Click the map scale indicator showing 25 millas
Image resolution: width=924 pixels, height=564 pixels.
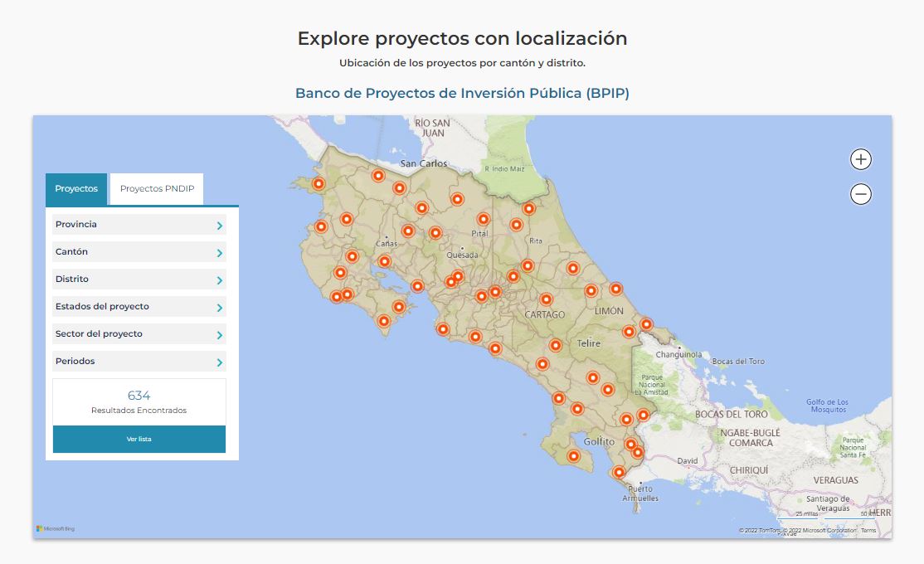click(805, 513)
